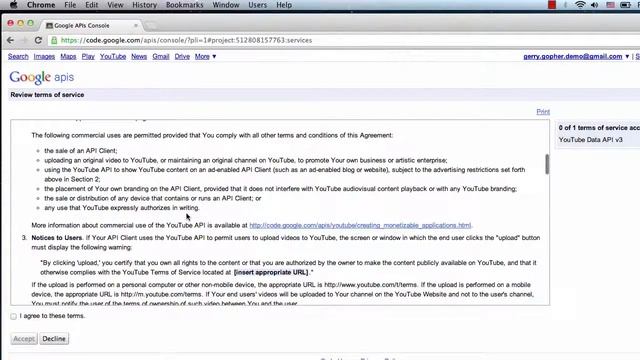The image size is (640, 360).
Task: Click the red recording icon in menu bar
Action: 552,5
